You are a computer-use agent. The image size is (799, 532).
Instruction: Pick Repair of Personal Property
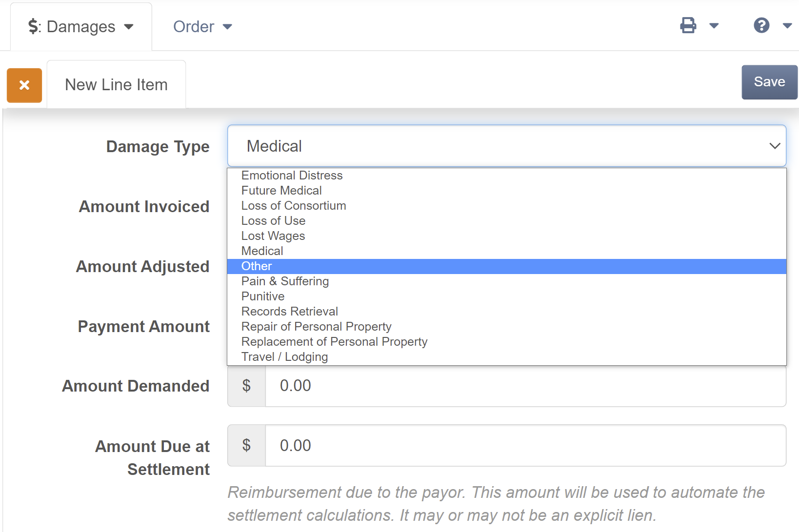(506, 327)
